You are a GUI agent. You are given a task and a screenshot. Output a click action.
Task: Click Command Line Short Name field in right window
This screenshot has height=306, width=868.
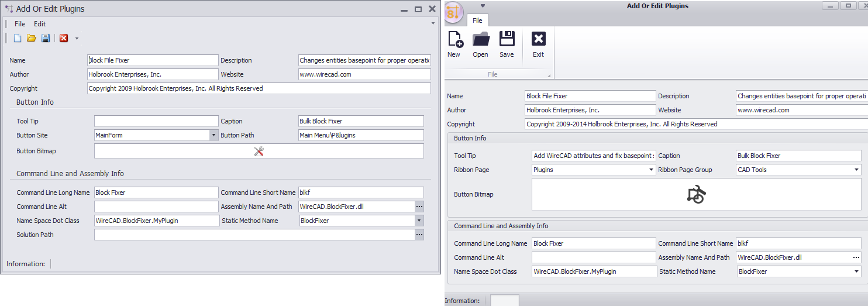[799, 243]
